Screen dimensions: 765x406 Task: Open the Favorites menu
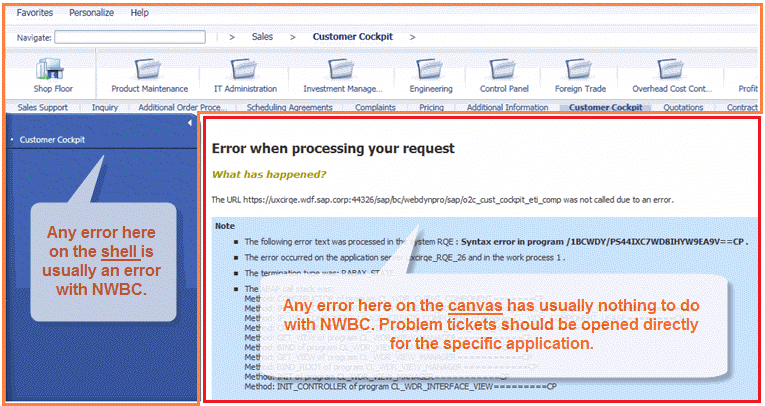pos(35,13)
